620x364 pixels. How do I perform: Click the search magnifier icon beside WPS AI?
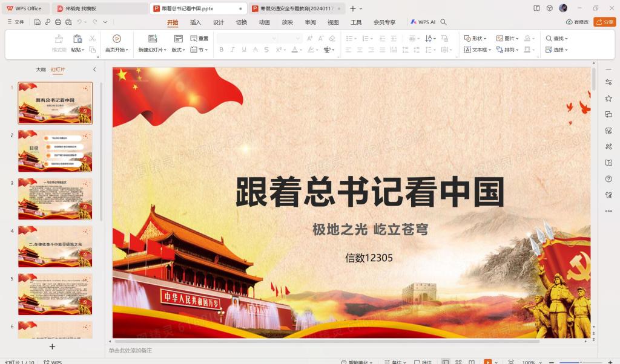pos(444,22)
